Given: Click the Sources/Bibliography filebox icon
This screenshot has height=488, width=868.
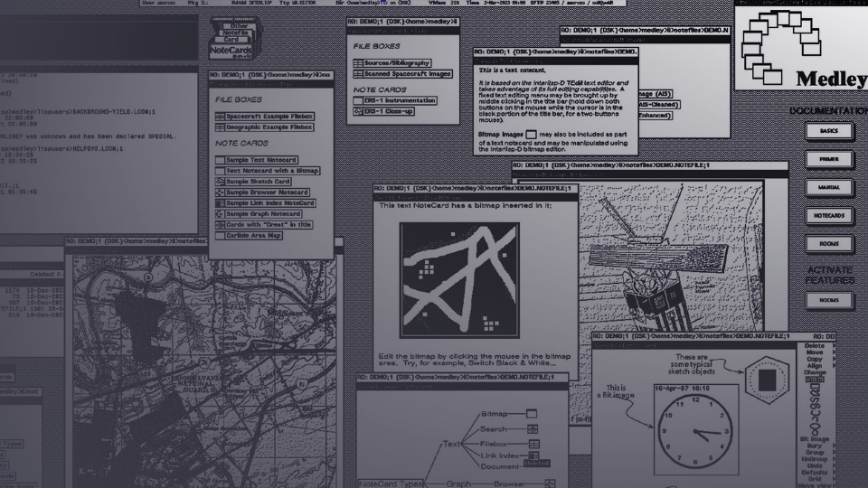Looking at the screenshot, I should pyautogui.click(x=358, y=62).
